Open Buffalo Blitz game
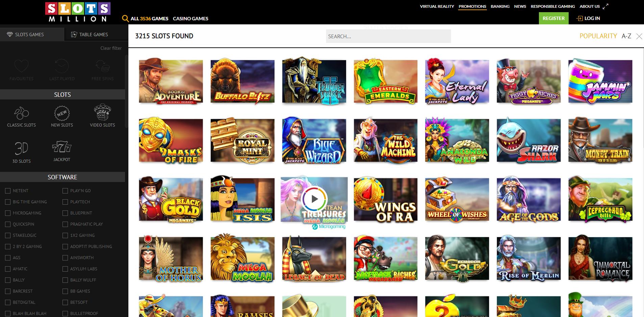The image size is (644, 317). [243, 81]
